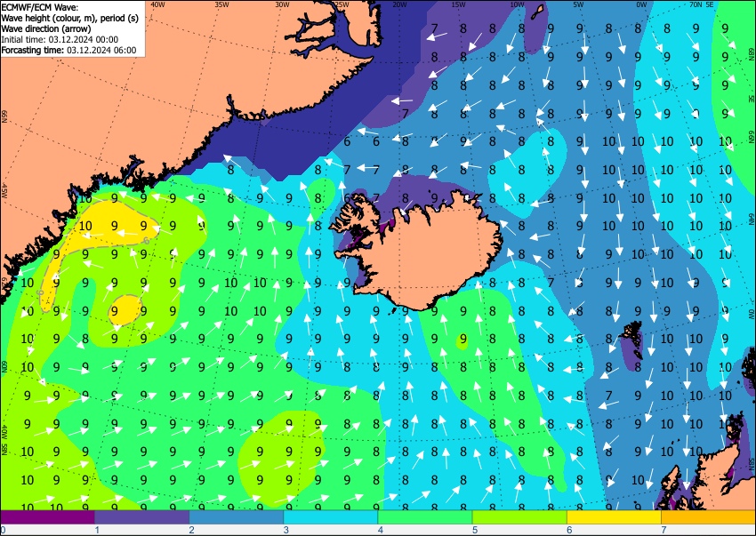The height and width of the screenshot is (536, 756).
Task: Click the 30W longitude label
Action: tap(282, 4)
